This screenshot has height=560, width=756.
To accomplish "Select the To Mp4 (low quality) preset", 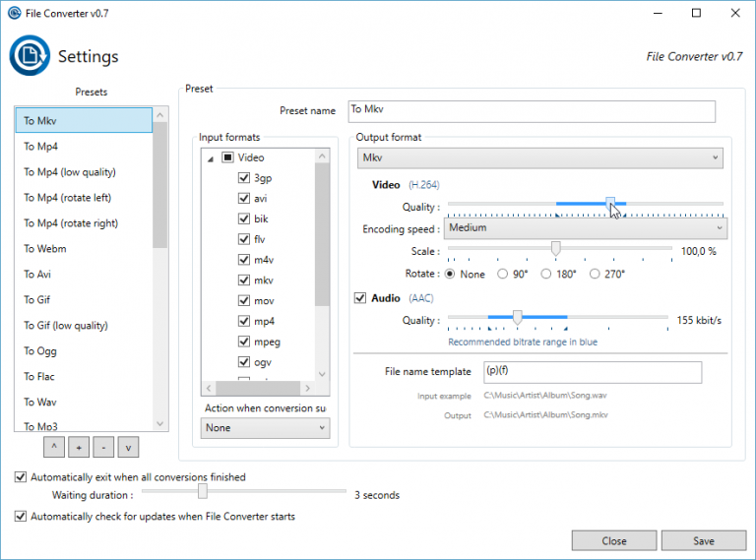I will point(84,171).
